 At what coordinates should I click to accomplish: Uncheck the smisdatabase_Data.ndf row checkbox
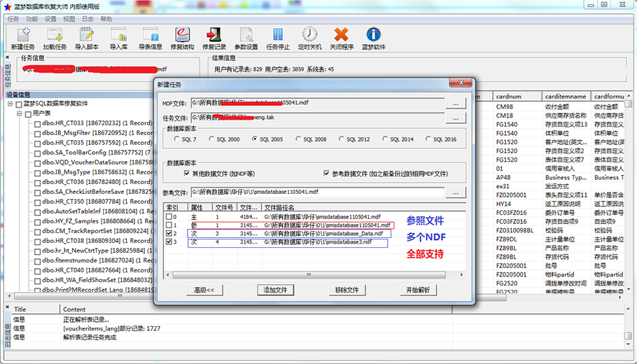coord(169,234)
